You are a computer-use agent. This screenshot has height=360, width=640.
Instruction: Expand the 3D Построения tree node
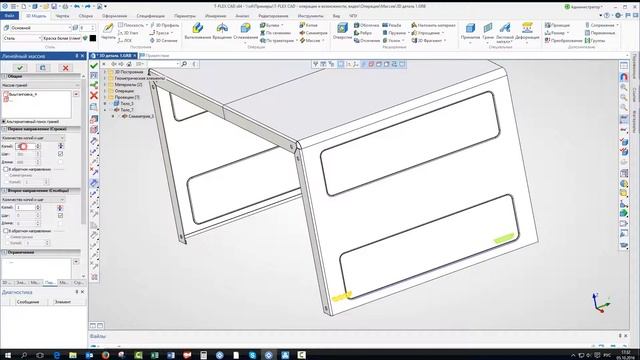point(105,72)
